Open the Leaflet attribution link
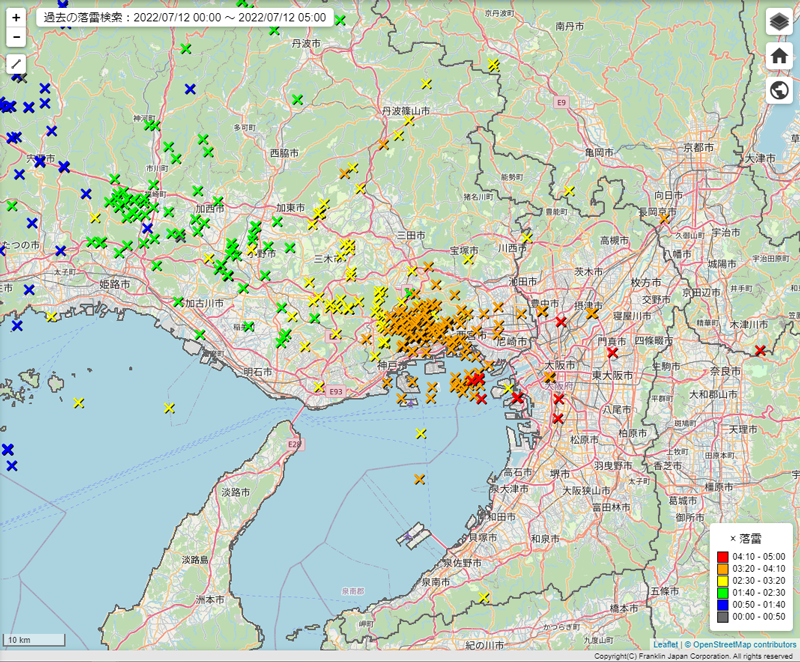This screenshot has height=662, width=800. pyautogui.click(x=665, y=645)
